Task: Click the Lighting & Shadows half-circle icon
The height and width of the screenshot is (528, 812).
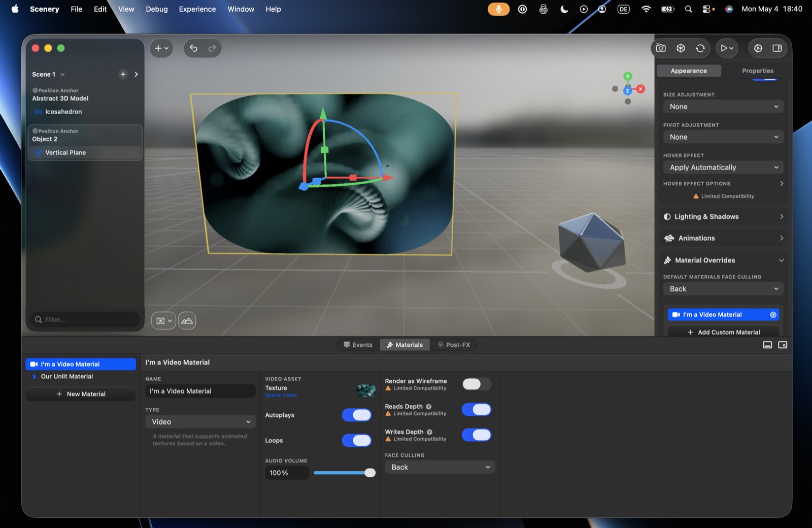Action: coord(667,217)
